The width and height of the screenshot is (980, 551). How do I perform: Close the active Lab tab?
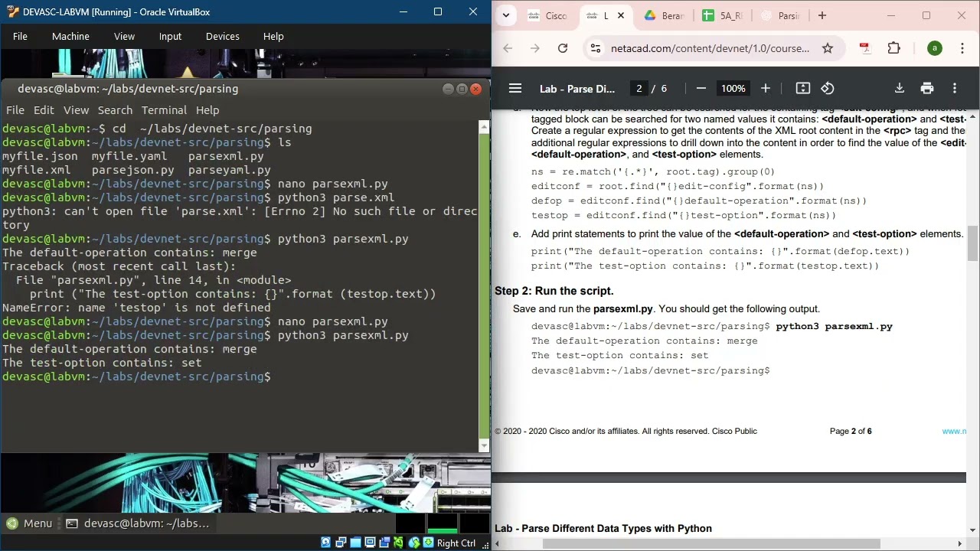[x=621, y=15]
